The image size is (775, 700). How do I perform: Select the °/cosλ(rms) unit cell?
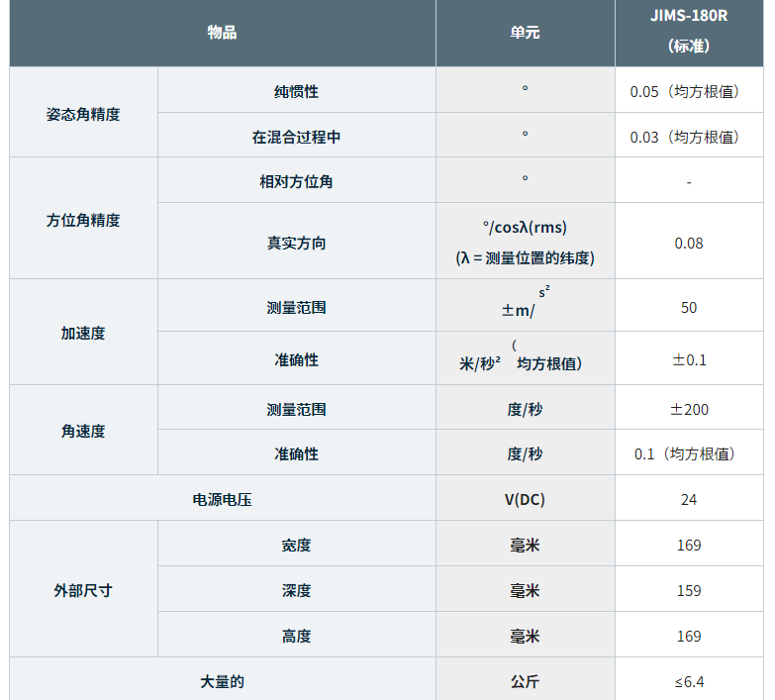[525, 241]
